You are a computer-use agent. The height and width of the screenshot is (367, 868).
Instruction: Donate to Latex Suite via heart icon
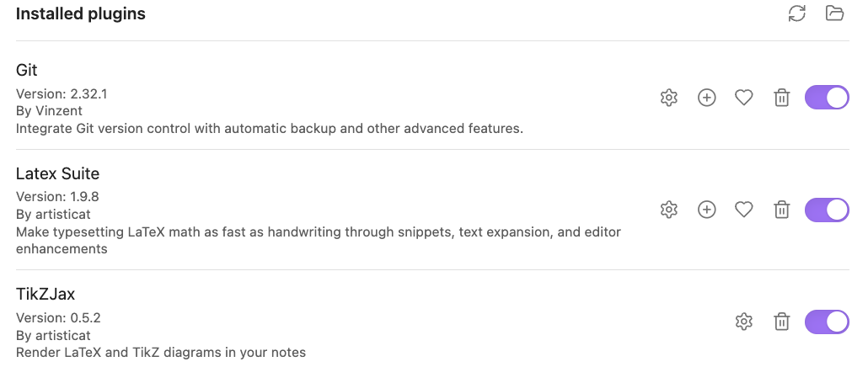tap(743, 210)
